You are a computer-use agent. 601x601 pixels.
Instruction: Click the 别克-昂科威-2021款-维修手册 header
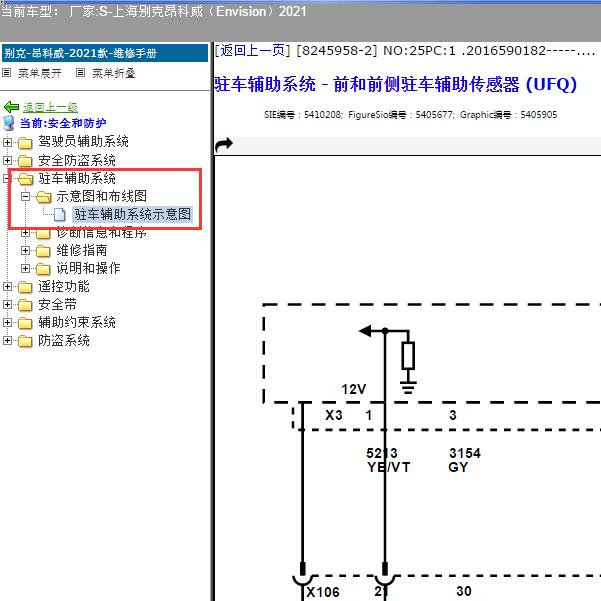[105, 53]
